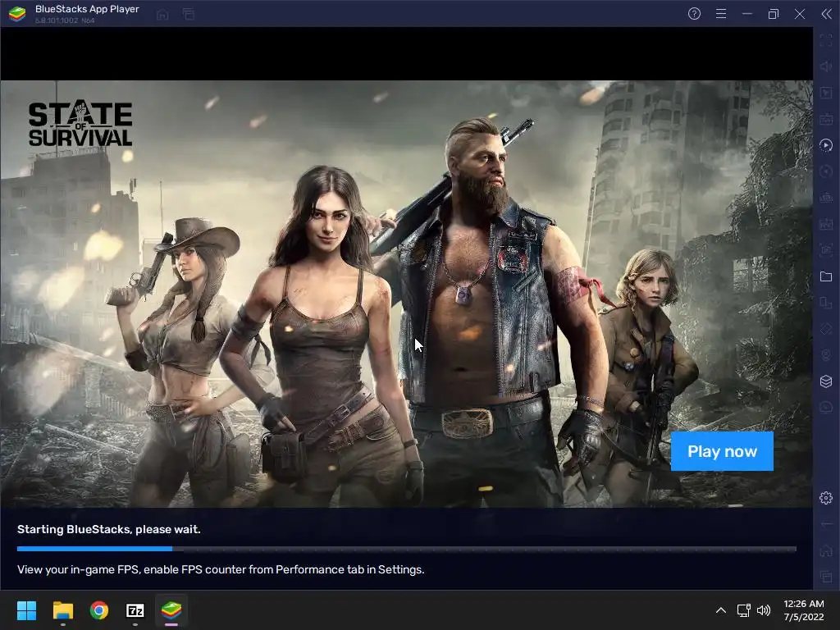Image resolution: width=840 pixels, height=630 pixels.
Task: Open the Media folder icon in the sidebar
Action: 826,276
